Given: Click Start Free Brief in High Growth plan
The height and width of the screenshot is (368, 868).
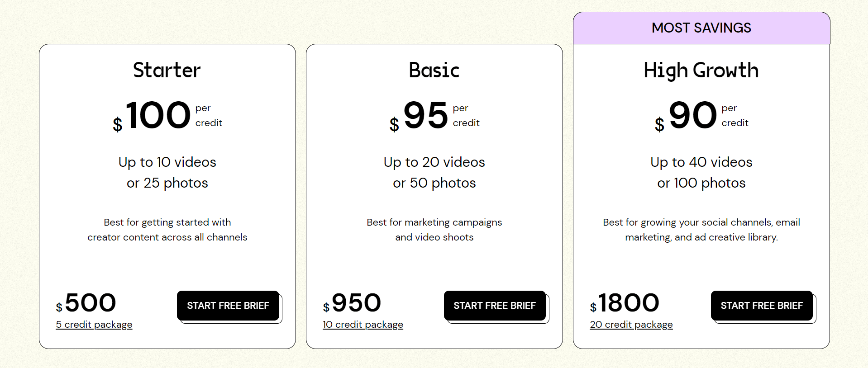Looking at the screenshot, I should point(762,306).
